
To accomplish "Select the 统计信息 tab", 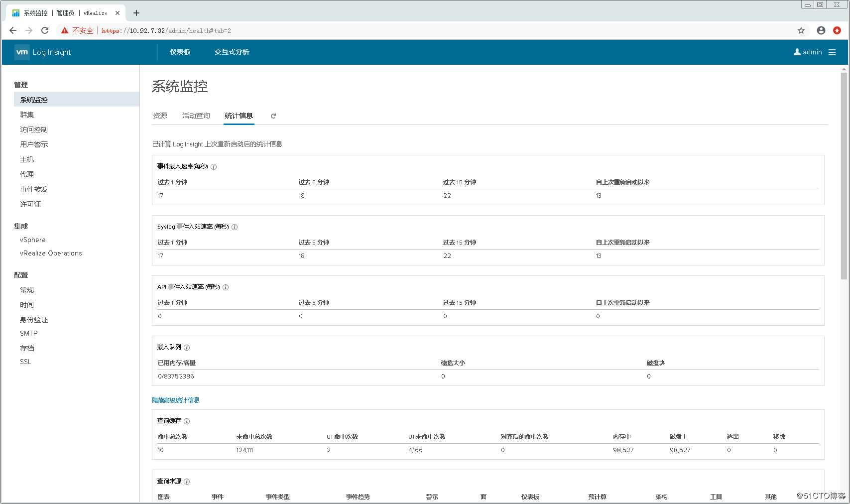I will click(x=239, y=116).
